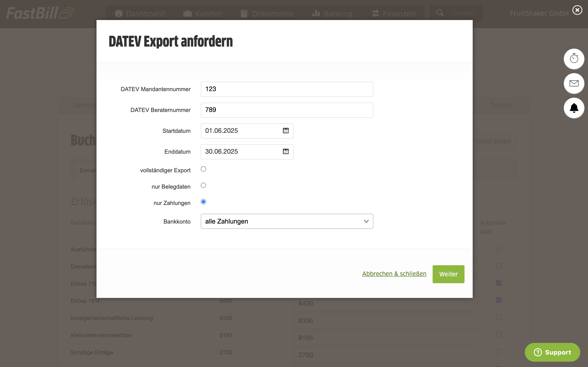Toggle Automatik checkbox for Innergemeinschaftliche Leistung

point(498,318)
